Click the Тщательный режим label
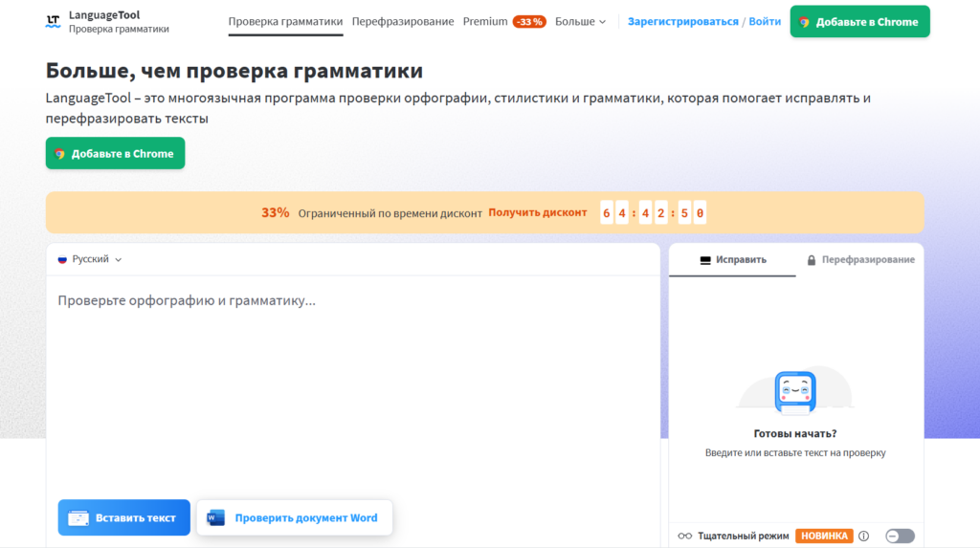 click(743, 536)
